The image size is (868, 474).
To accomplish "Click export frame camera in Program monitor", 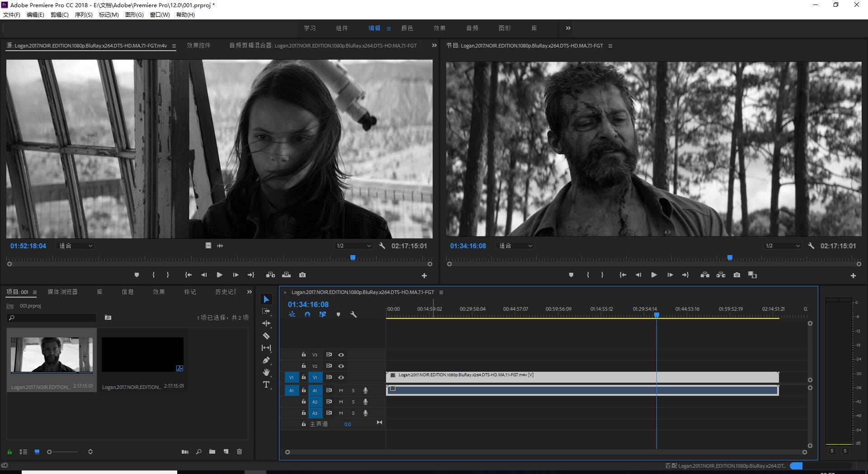I will 737,275.
